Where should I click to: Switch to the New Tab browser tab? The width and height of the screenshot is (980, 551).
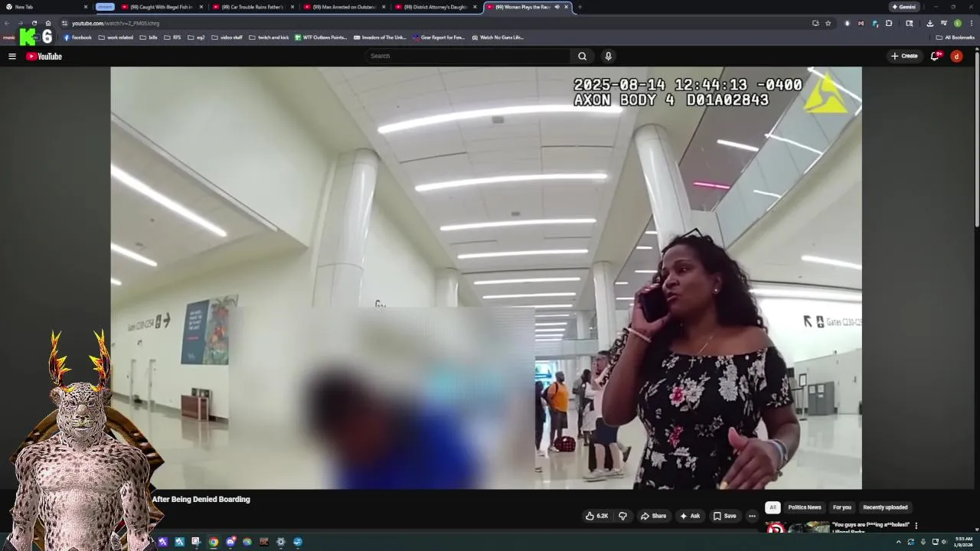(46, 7)
